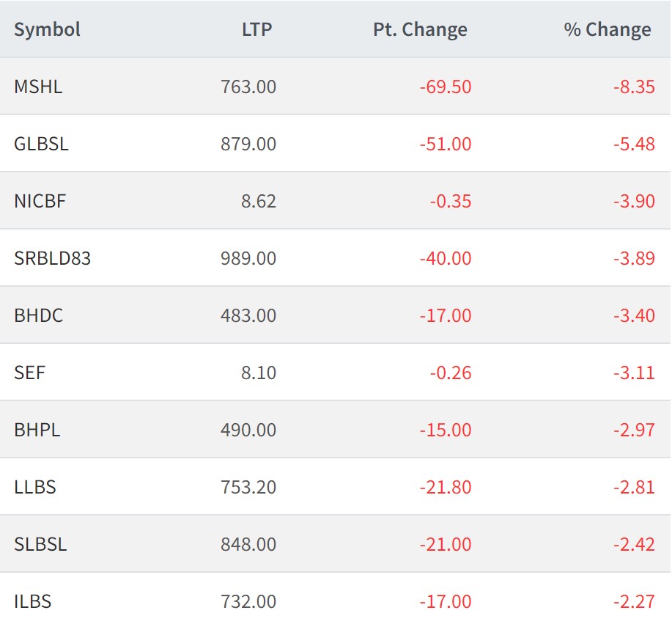Select the NICBF symbol
672x627 pixels.
pos(40,201)
